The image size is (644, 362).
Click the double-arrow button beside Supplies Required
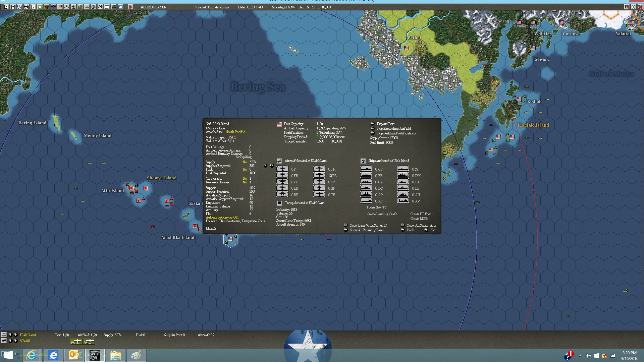pos(272,166)
